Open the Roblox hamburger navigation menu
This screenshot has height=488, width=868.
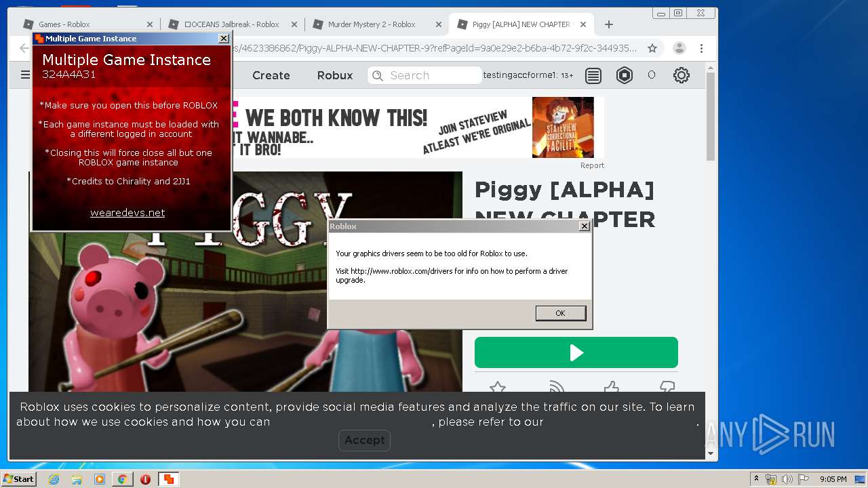coord(25,75)
